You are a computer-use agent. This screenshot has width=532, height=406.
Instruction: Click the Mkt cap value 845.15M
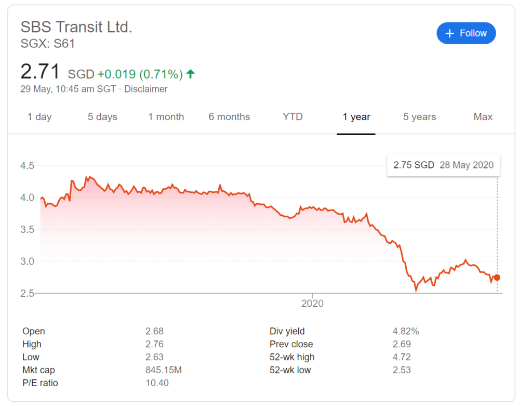pyautogui.click(x=164, y=370)
